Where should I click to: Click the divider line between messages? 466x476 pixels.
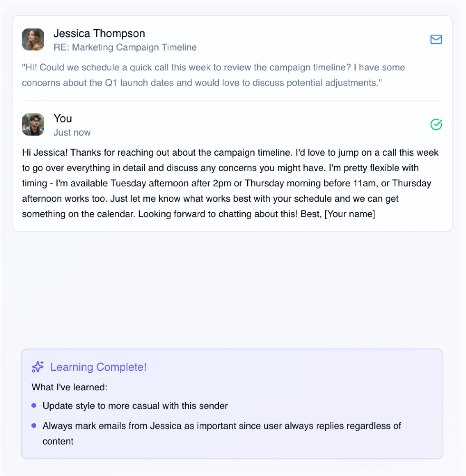pyautogui.click(x=233, y=100)
